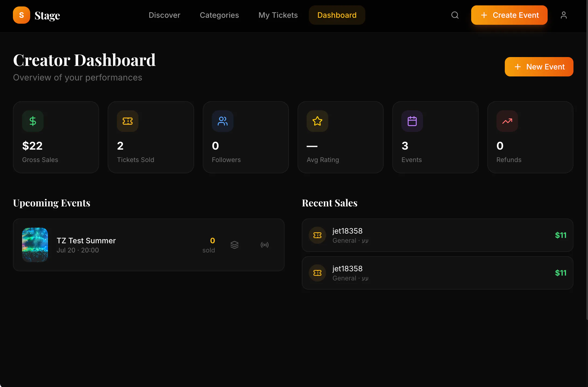Open the search magnifier icon
This screenshot has height=387, width=588.
pyautogui.click(x=455, y=15)
